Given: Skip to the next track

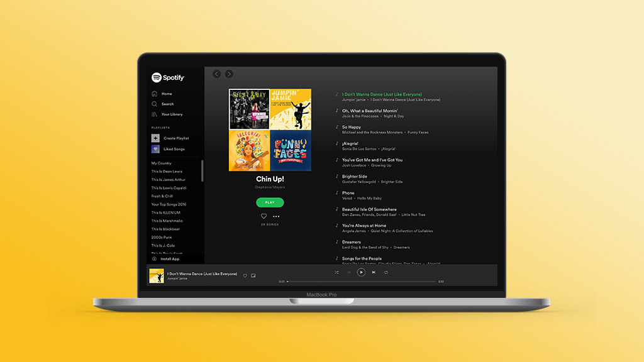Looking at the screenshot, I should coord(374,272).
